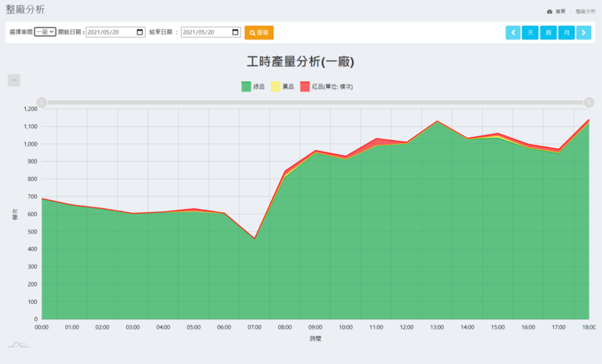Open the chart menu button with dots
This screenshot has width=602, height=364.
14,80
